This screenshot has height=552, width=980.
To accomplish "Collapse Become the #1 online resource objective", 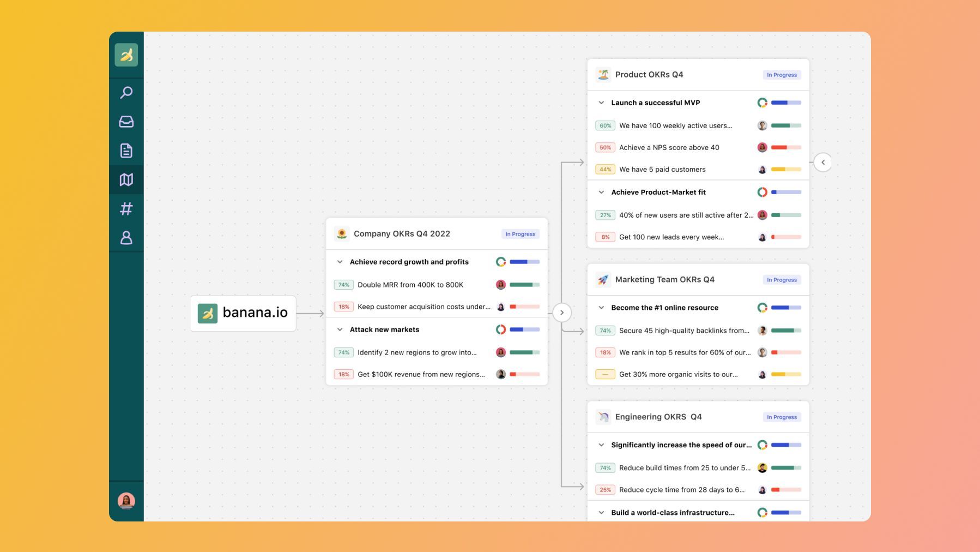I will point(601,308).
